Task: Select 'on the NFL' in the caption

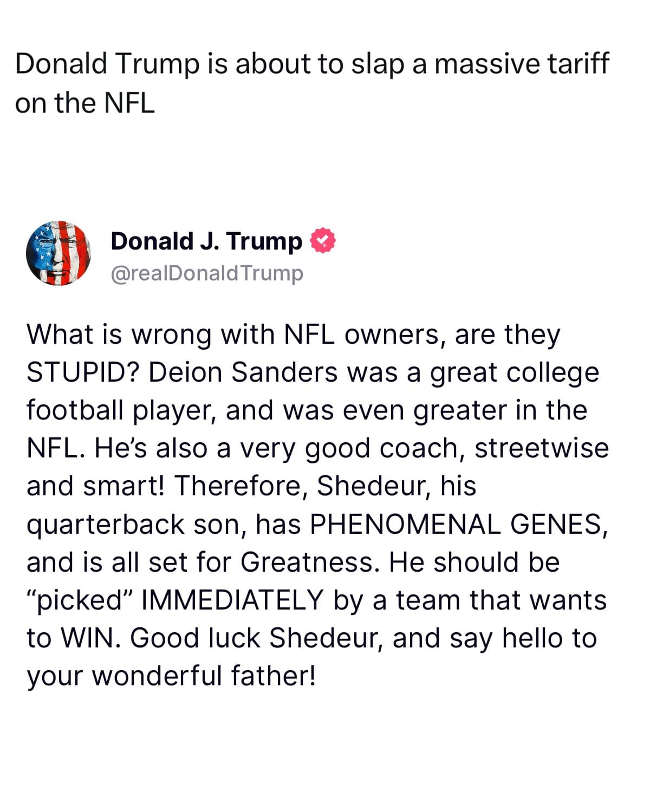Action: (x=85, y=102)
